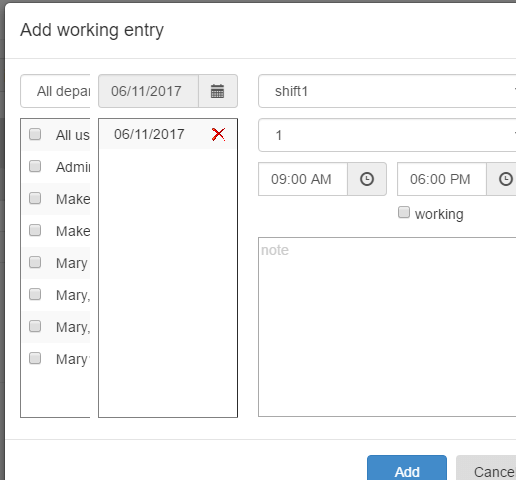Open the dropdown showing value 1
The height and width of the screenshot is (480, 516).
(387, 135)
